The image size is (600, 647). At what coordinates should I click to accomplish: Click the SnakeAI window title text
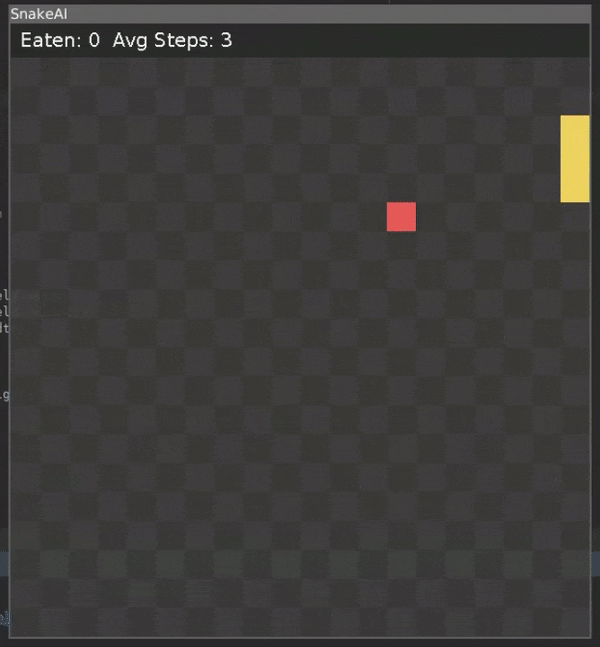pyautogui.click(x=39, y=14)
